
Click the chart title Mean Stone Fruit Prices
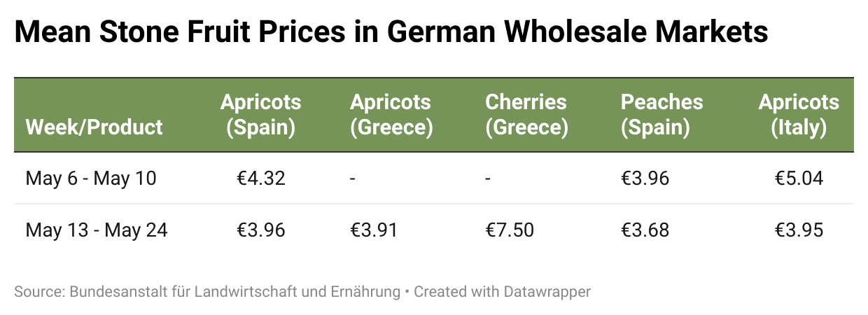click(x=391, y=32)
